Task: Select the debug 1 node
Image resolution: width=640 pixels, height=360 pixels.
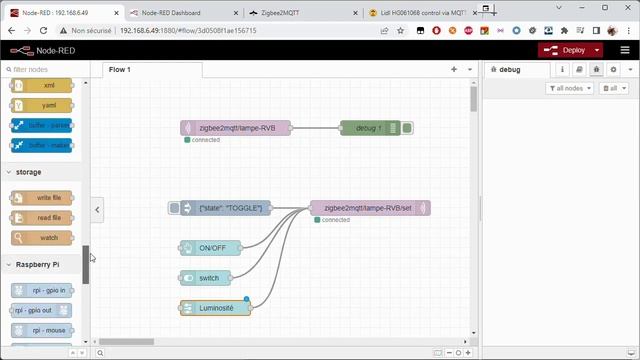Action: coord(370,128)
